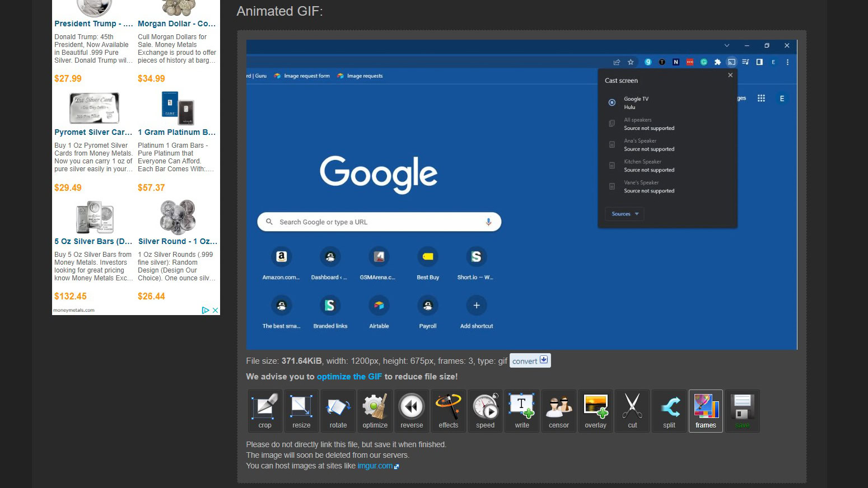Follow the 'optimize the GIF' link
Image resolution: width=868 pixels, height=488 pixels.
tap(349, 377)
